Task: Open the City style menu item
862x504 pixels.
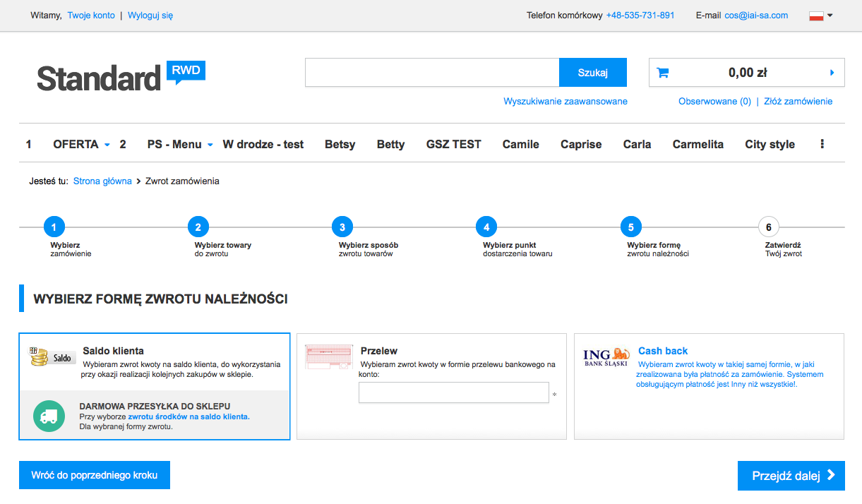Action: pyautogui.click(x=770, y=144)
